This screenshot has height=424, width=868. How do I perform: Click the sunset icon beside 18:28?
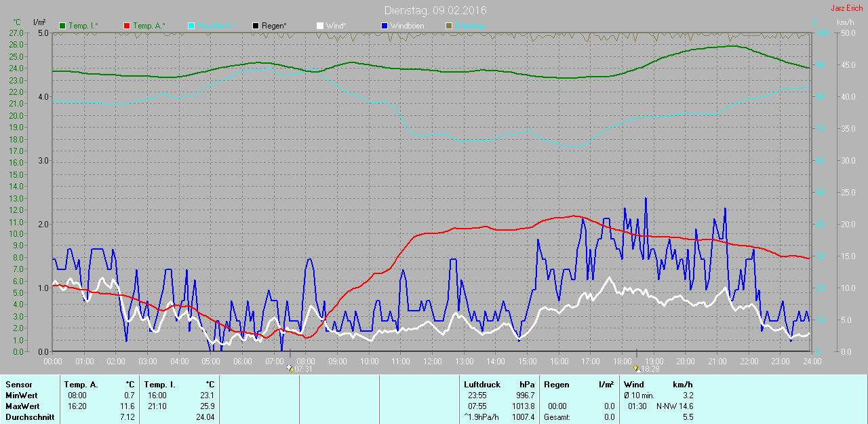637,369
